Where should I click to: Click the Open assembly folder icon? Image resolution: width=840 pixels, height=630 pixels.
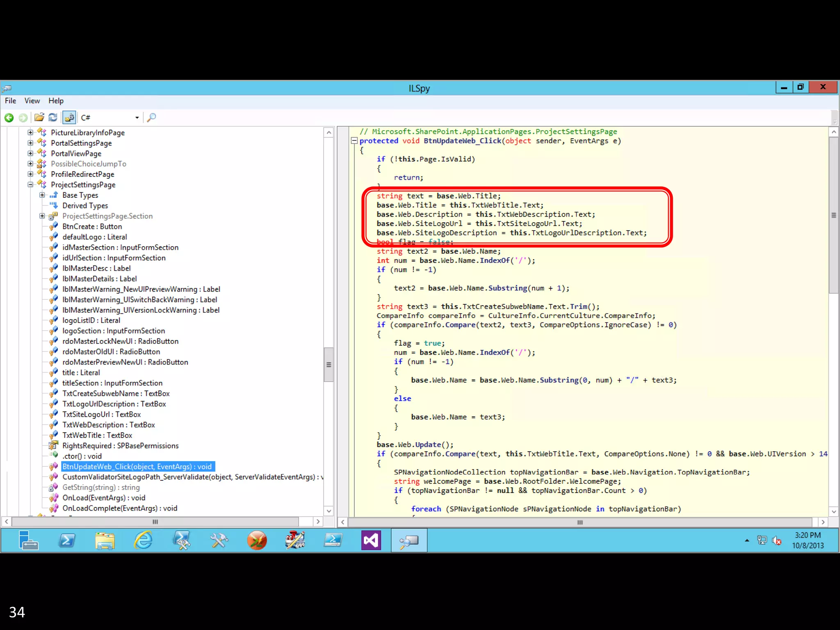coord(39,118)
